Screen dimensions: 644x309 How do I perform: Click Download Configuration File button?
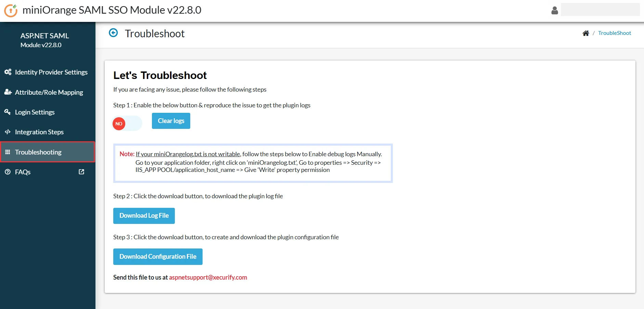(x=158, y=257)
